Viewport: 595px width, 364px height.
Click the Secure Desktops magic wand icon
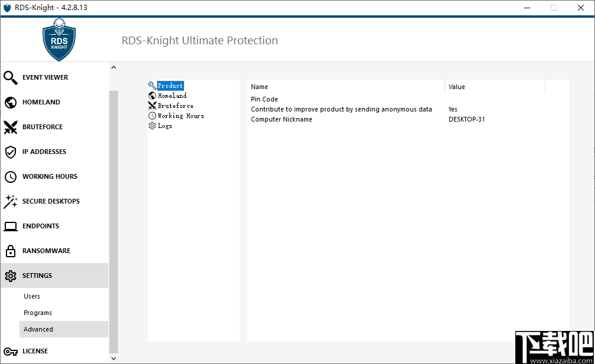10,201
